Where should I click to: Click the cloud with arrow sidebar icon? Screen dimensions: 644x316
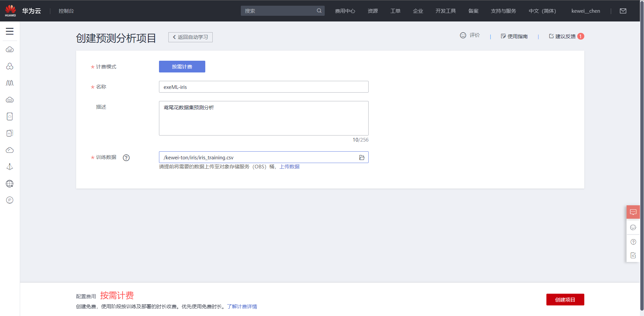click(10, 150)
